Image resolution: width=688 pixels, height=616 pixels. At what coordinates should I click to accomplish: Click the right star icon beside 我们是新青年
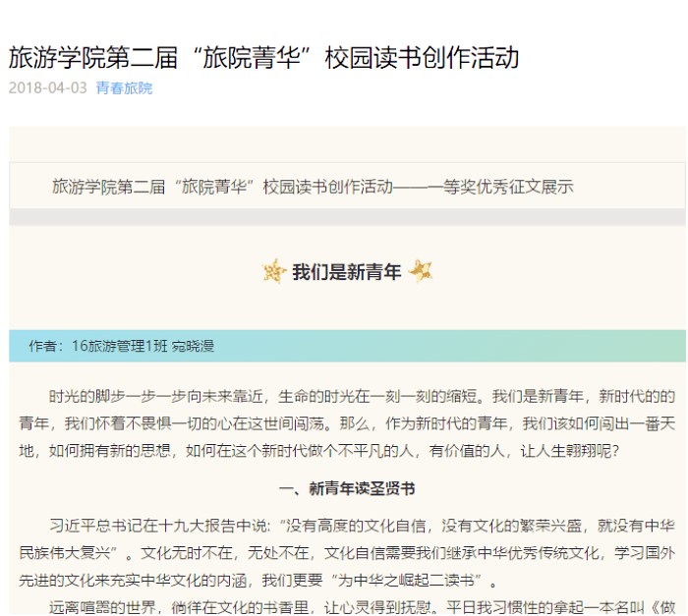(x=421, y=272)
